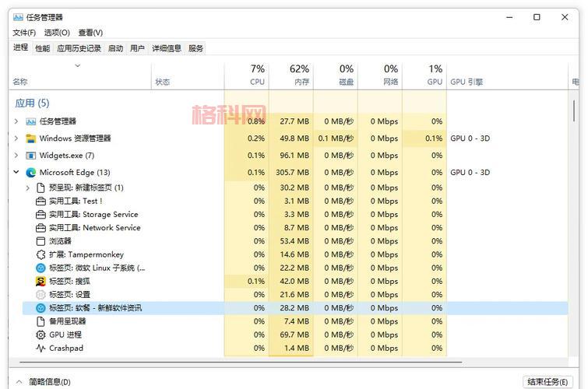
Task: Switch to the 用户 tab
Action: pos(137,48)
